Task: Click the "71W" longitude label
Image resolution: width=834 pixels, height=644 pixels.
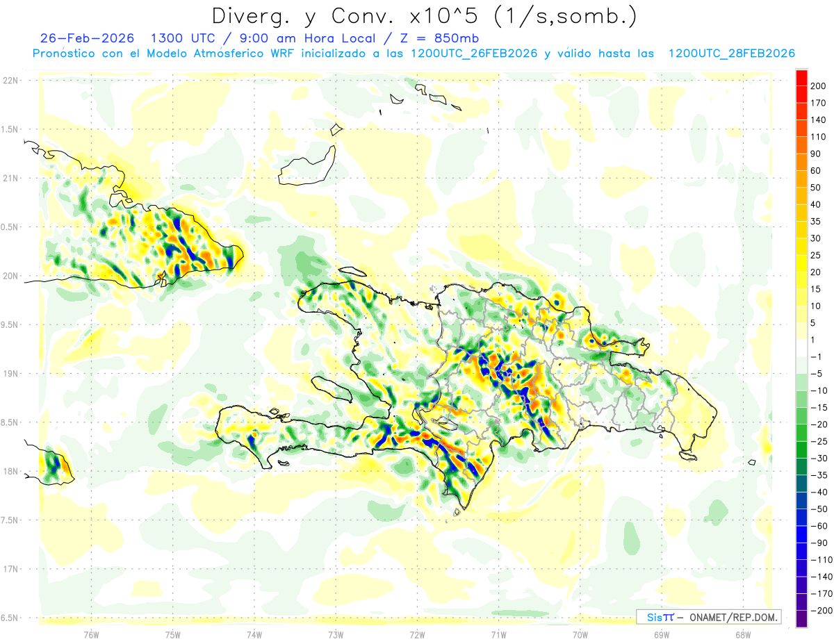Action: pos(498,634)
